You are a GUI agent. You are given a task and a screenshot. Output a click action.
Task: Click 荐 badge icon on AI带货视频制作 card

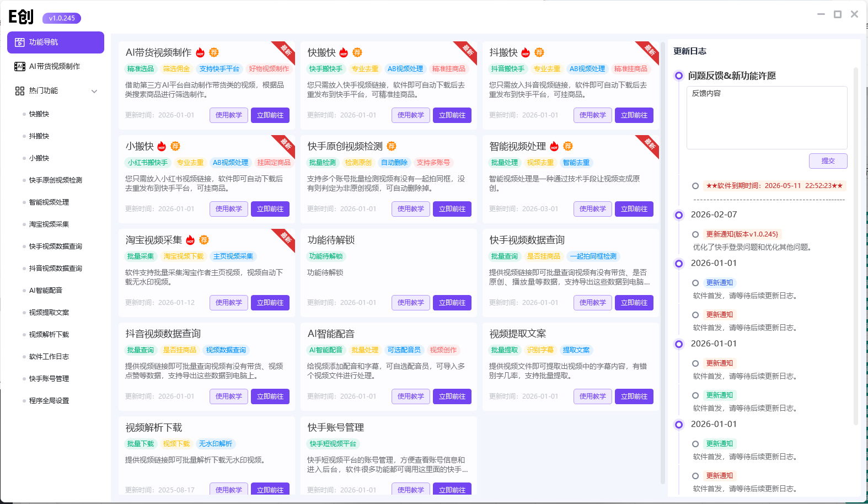[214, 52]
